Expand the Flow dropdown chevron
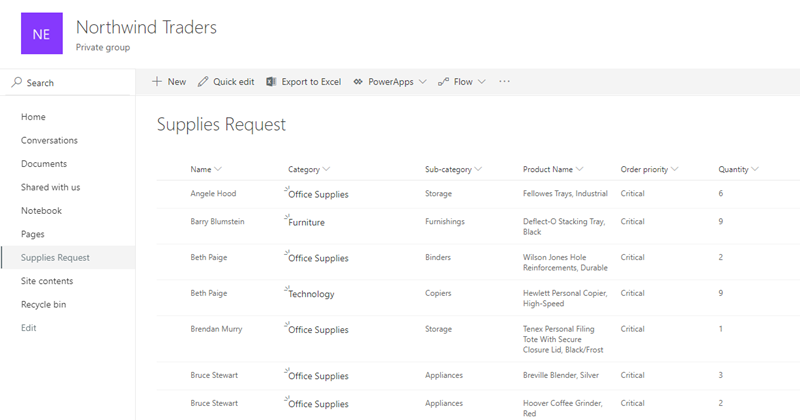This screenshot has height=420, width=800. pyautogui.click(x=482, y=82)
